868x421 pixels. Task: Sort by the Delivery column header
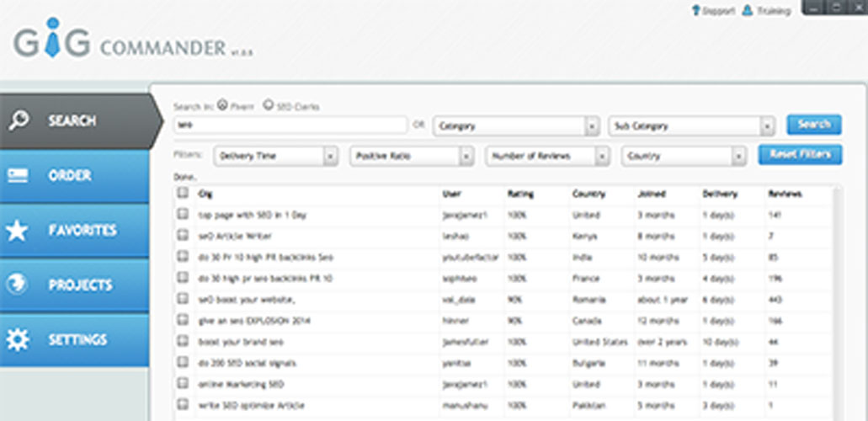click(720, 194)
